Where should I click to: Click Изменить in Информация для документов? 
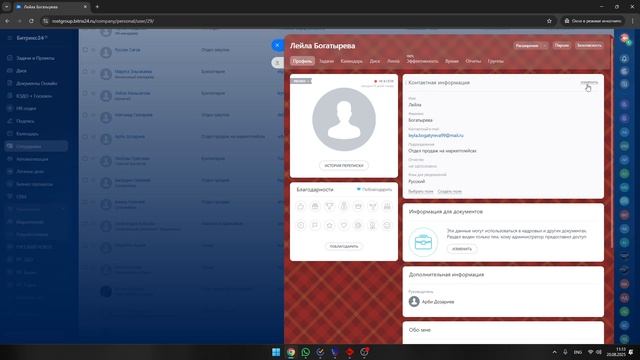462,249
